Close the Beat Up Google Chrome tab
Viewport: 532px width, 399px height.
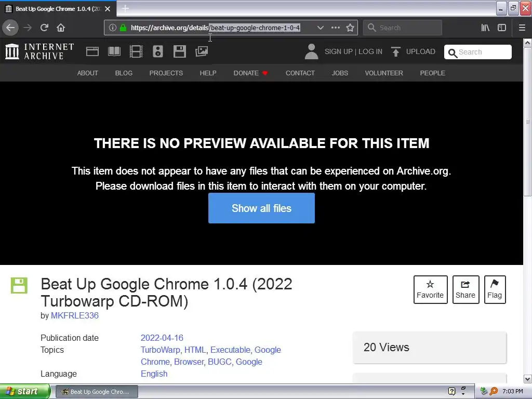(108, 9)
